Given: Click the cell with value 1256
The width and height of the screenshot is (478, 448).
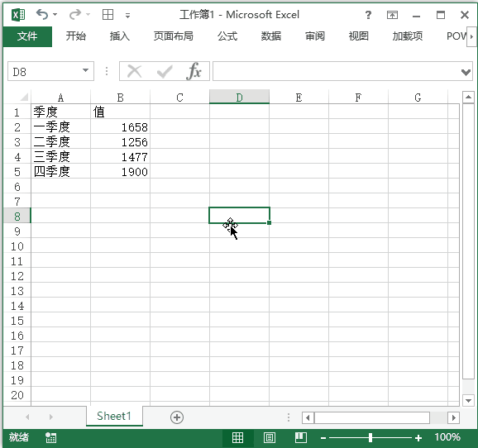Looking at the screenshot, I should coord(120,141).
